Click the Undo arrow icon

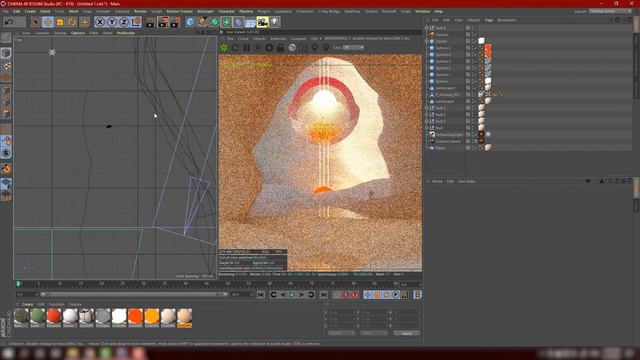click(x=9, y=22)
